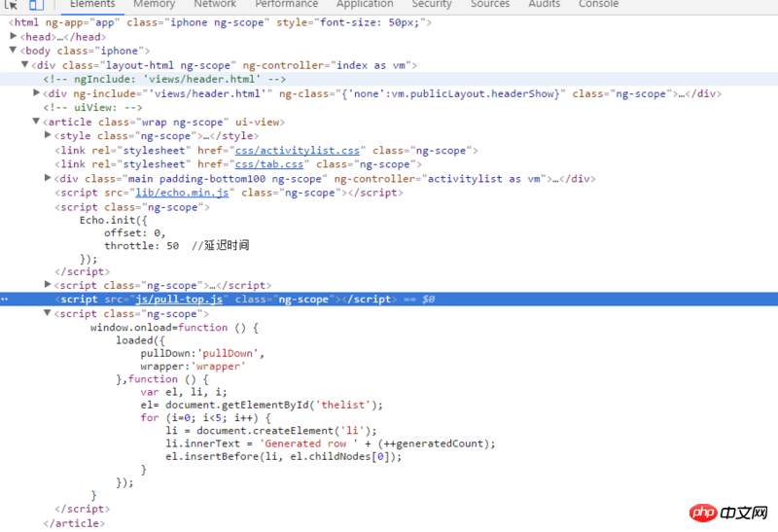Click the getElementById('thelist') line
Image resolution: width=778 pixels, height=532 pixels.
click(262, 405)
